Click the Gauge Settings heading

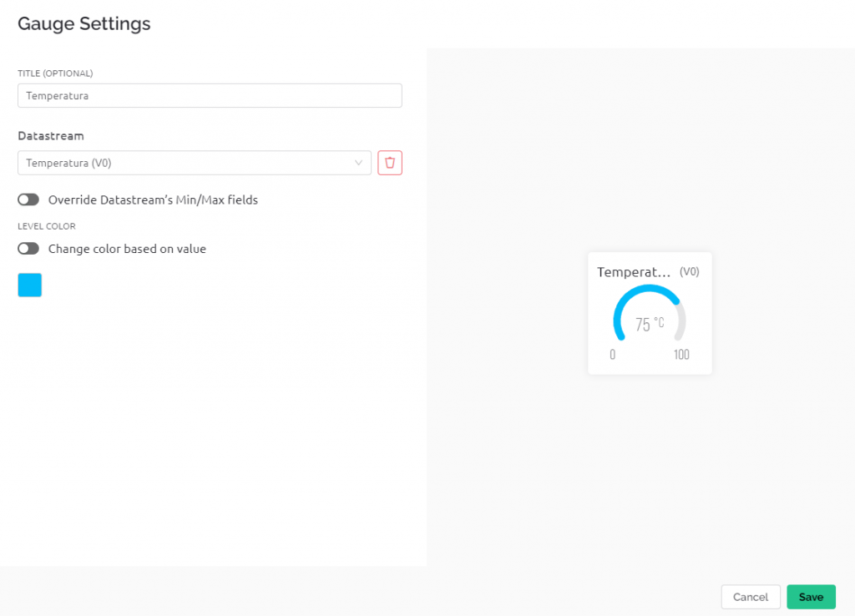(84, 23)
